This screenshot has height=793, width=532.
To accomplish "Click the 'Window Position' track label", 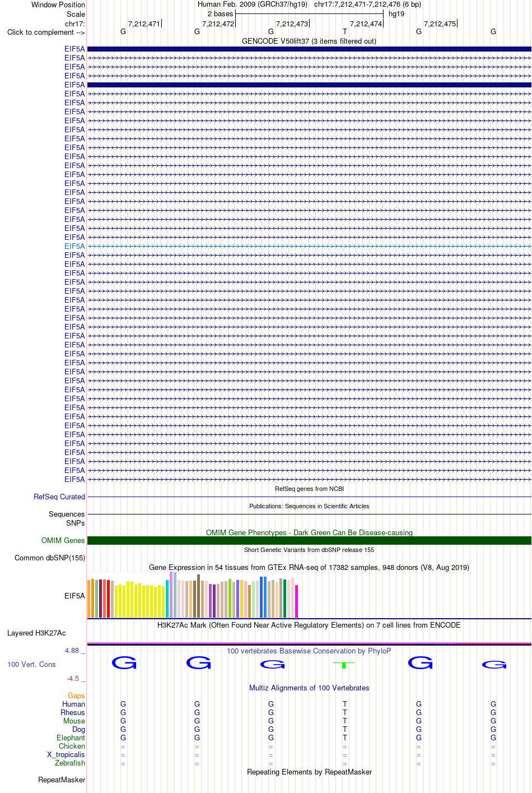I will (x=58, y=4).
